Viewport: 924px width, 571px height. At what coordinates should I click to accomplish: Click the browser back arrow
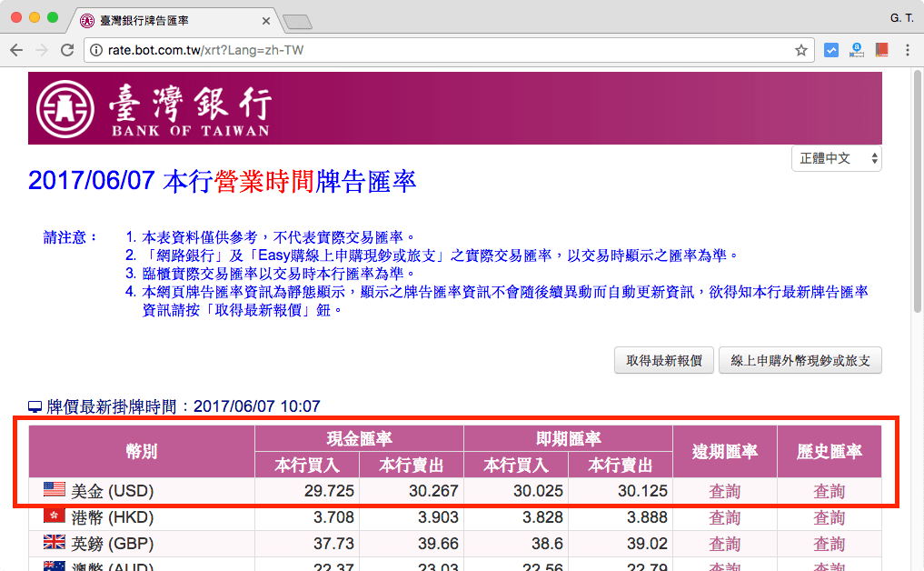point(15,51)
